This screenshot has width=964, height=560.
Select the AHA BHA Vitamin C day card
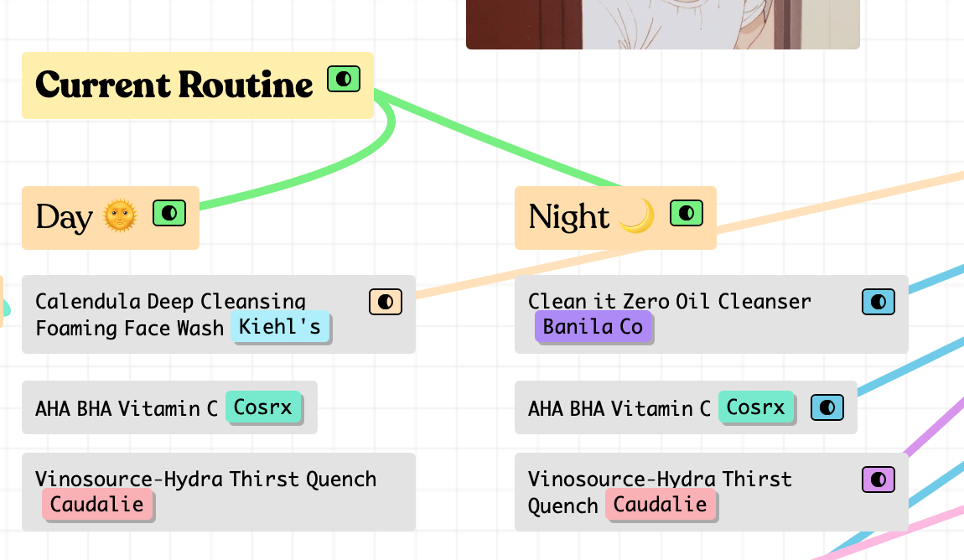point(126,408)
